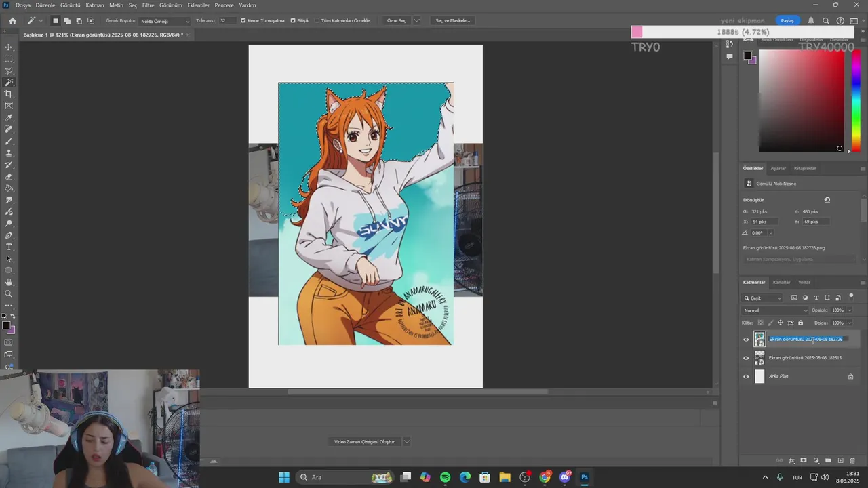This screenshot has height=488, width=868.
Task: Click inside the color picker field
Action: coord(802,100)
